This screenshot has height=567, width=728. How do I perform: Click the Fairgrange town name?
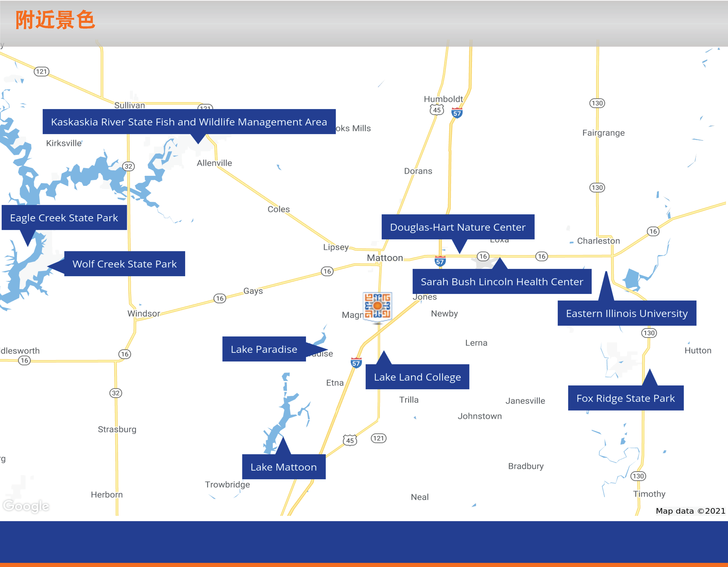click(603, 133)
